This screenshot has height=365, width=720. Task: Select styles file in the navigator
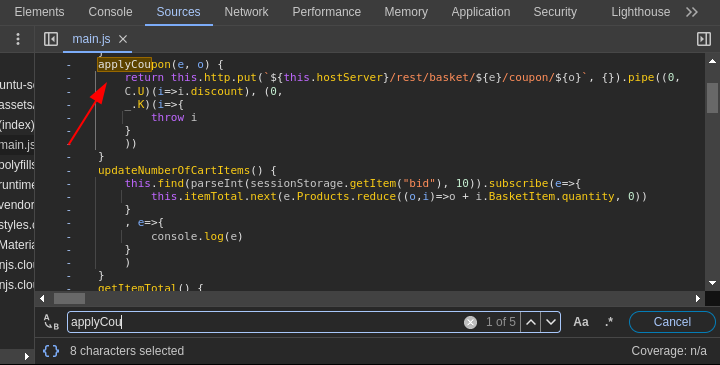point(17,225)
